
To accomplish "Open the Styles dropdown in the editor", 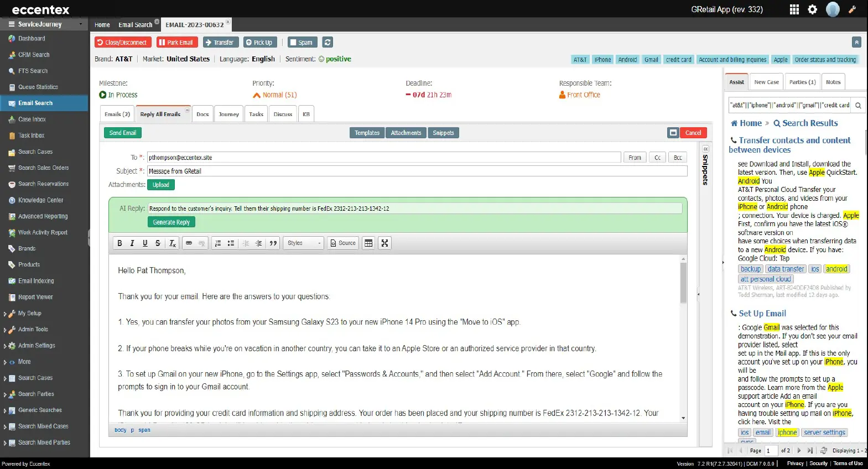I will tap(303, 243).
